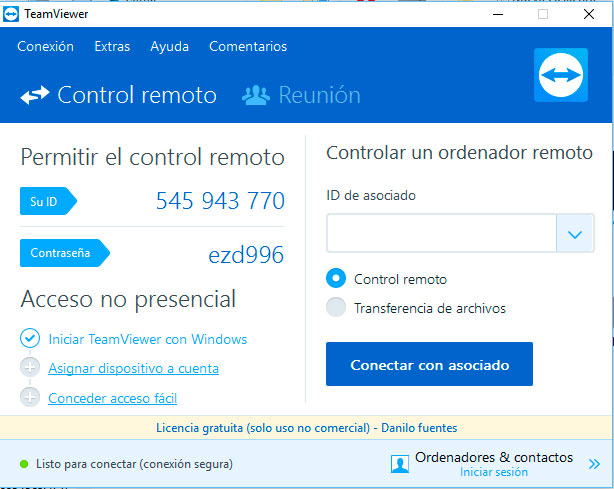Open the Comentarios menu
The width and height of the screenshot is (614, 489).
pos(248,47)
